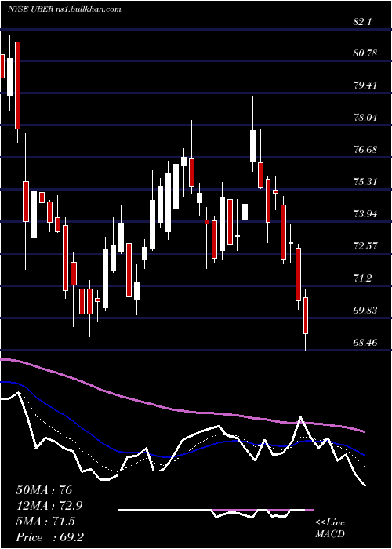Click the 75.31 price axis label

pyautogui.click(x=365, y=182)
